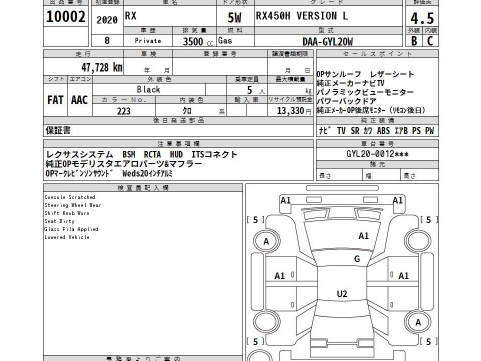Screen dimensions: 481x361
Task: Select the 'Private' usage cell
Action: [x=148, y=41]
